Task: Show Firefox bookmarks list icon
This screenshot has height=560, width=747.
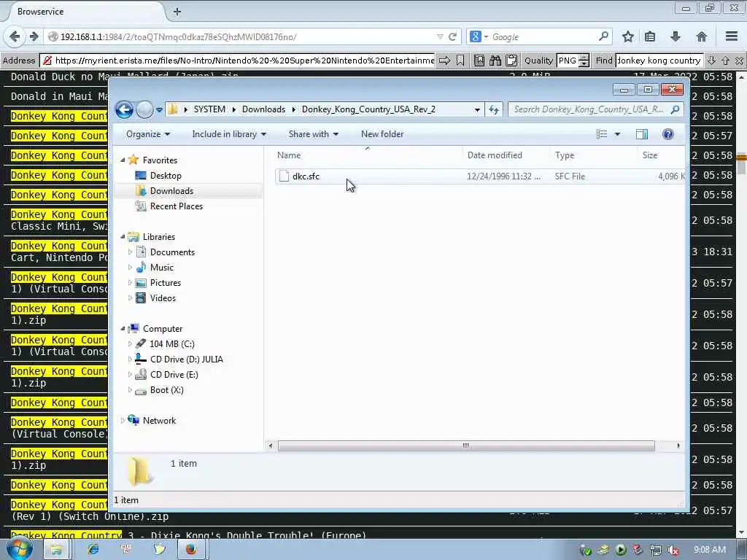Action: (650, 36)
